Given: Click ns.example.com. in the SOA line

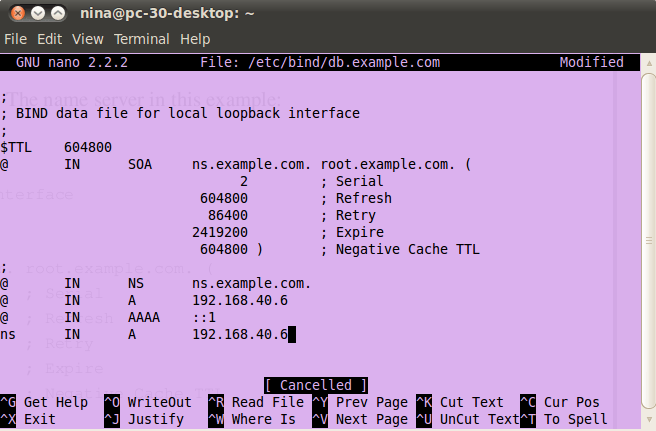Looking at the screenshot, I should point(251,164).
